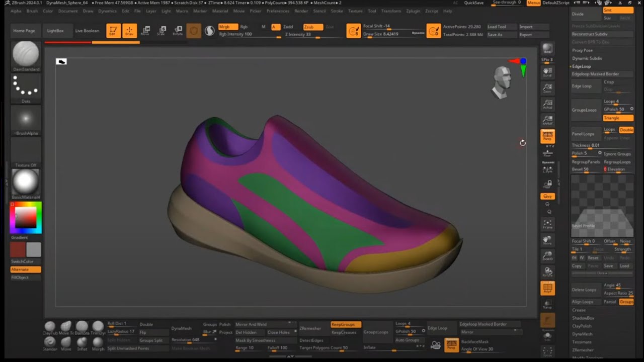Image resolution: width=644 pixels, height=362 pixels.
Task: Click the Frame mesh icon
Action: (x=547, y=224)
